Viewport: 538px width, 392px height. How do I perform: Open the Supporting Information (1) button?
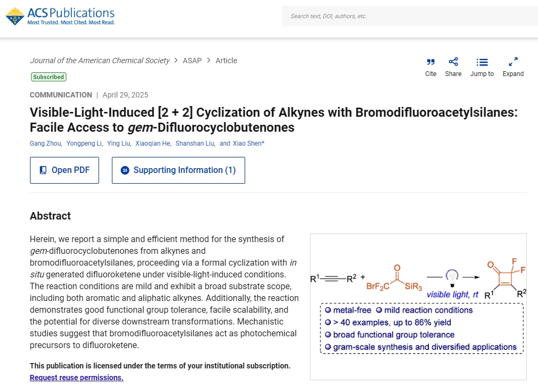pos(178,170)
